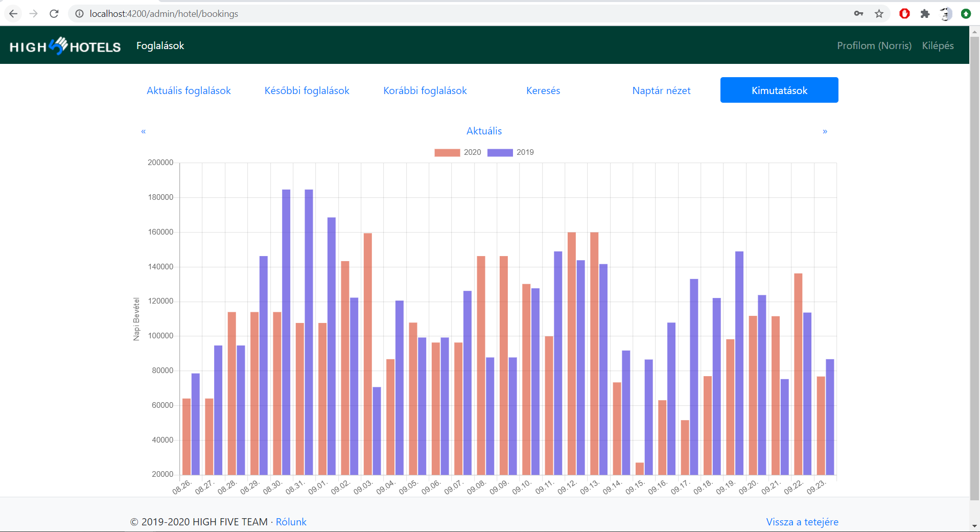Open the Rólunk footer link
The width and height of the screenshot is (980, 532).
coord(291,522)
